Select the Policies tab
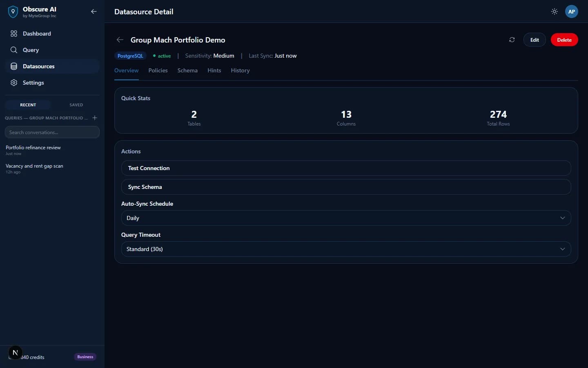588x368 pixels. [x=158, y=70]
